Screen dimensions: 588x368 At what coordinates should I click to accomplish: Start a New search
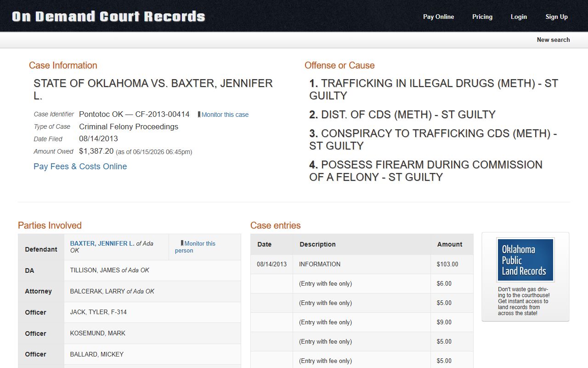(x=553, y=40)
